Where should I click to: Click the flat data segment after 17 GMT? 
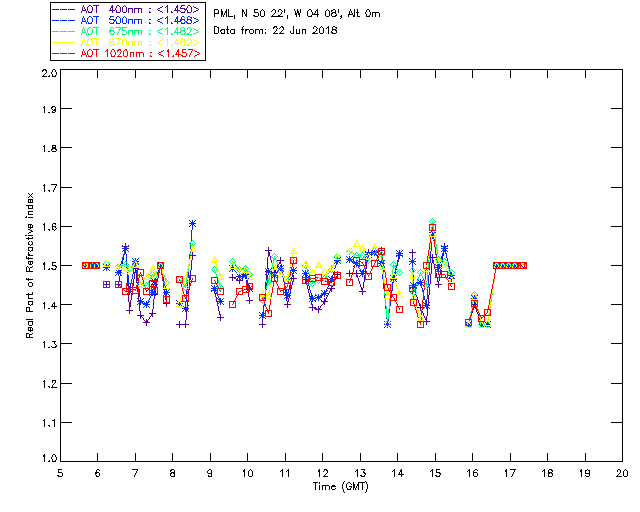510,265
